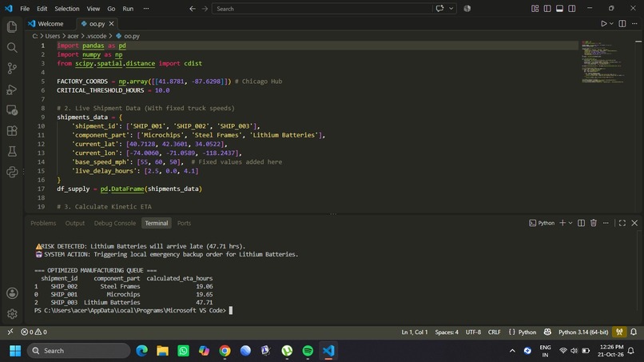Click the code minimap preview
Viewport: 644px width, 362px height.
(x=603, y=62)
